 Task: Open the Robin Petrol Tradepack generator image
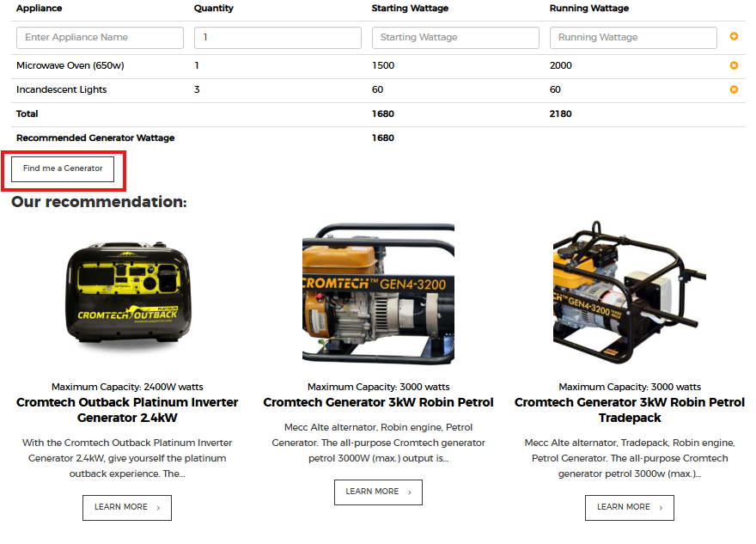coord(629,294)
